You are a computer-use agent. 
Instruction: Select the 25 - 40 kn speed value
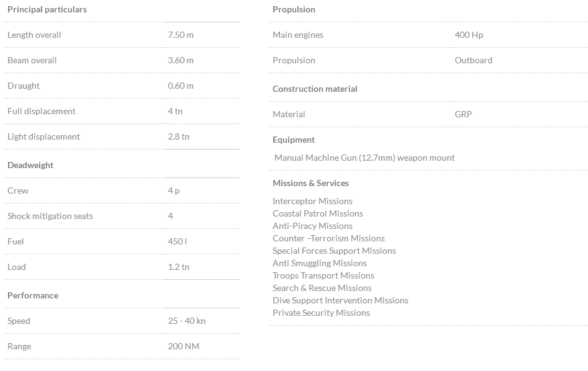(186, 321)
